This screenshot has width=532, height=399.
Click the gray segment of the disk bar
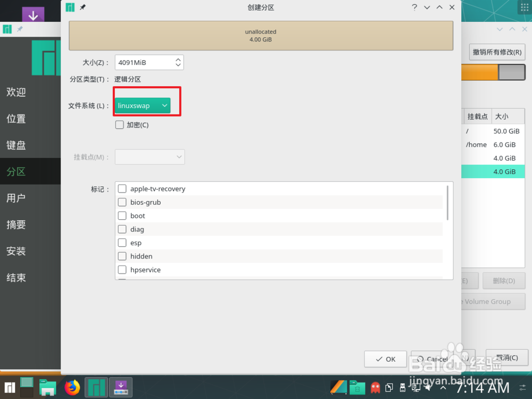[x=512, y=72]
